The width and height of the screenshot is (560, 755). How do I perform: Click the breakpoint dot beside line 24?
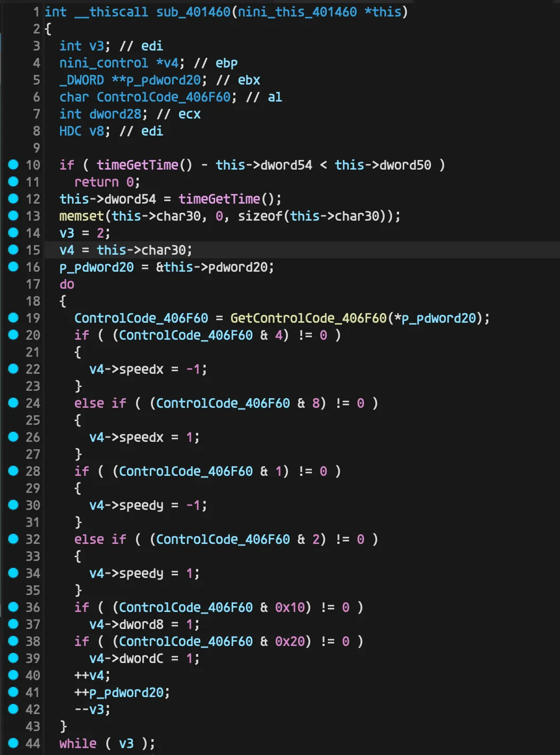click(x=13, y=403)
